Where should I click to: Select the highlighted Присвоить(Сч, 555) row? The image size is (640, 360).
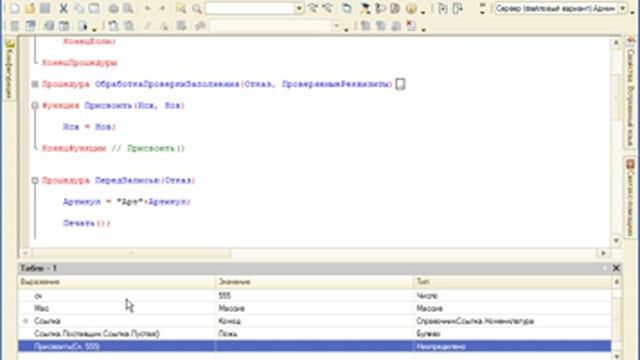coord(314,346)
